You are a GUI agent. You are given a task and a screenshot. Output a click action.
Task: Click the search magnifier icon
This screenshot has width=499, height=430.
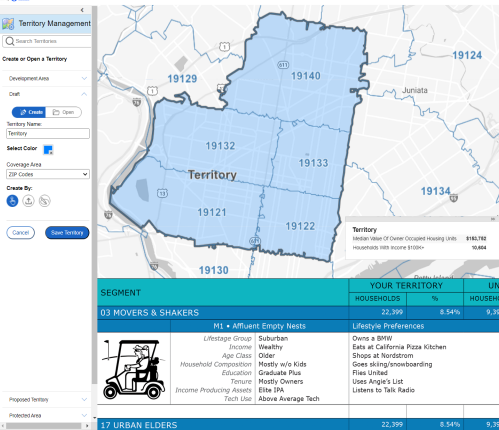[x=10, y=41]
